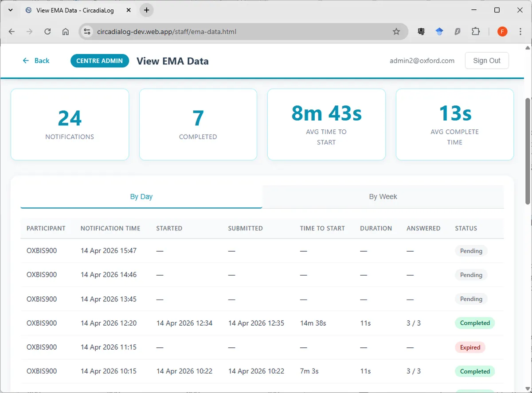Click the 粤 input extension icon

(x=420, y=31)
